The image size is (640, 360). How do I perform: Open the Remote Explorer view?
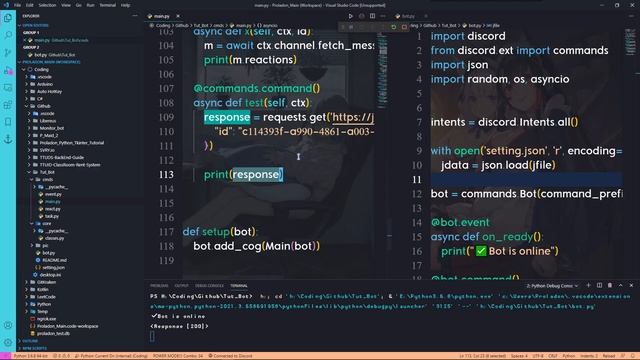8,87
